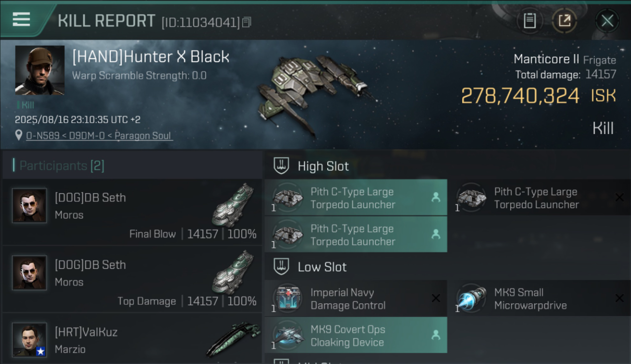The width and height of the screenshot is (631, 364).
Task: Select DB Seth's Final Blow participant entry
Action: pyautogui.click(x=132, y=212)
